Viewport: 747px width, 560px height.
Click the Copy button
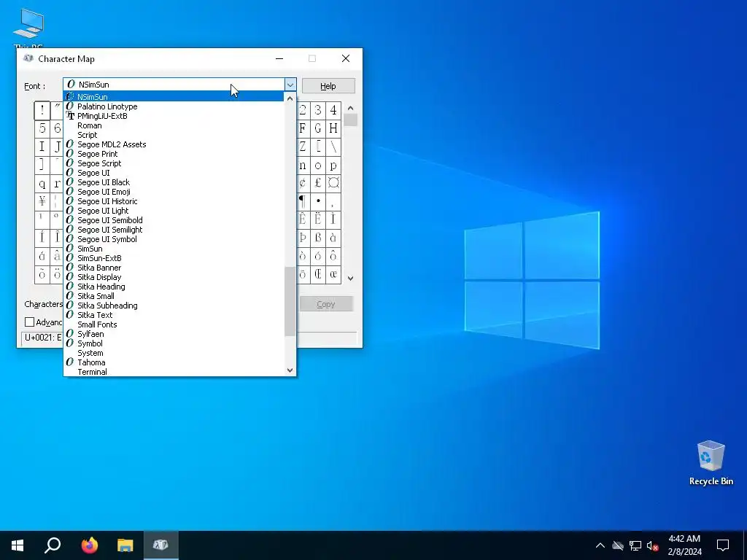pyautogui.click(x=326, y=304)
